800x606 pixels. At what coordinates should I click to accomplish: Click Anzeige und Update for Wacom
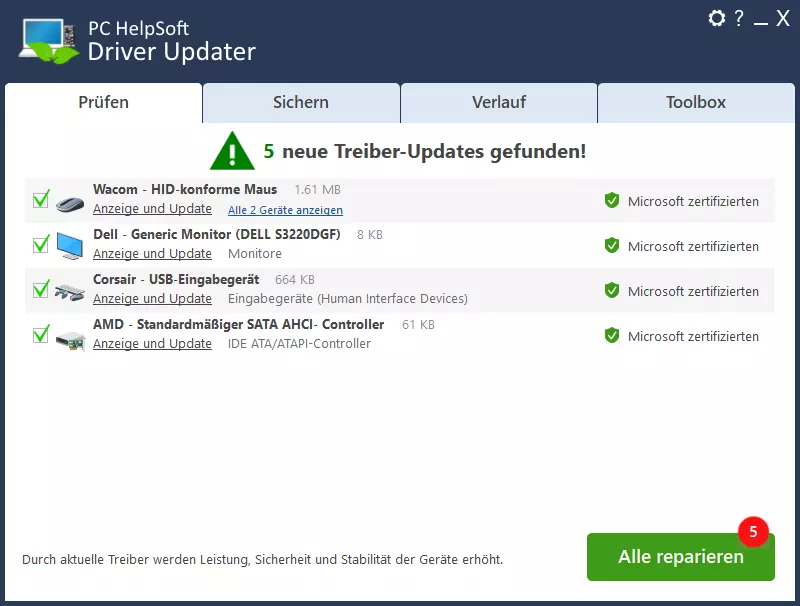[152, 209]
